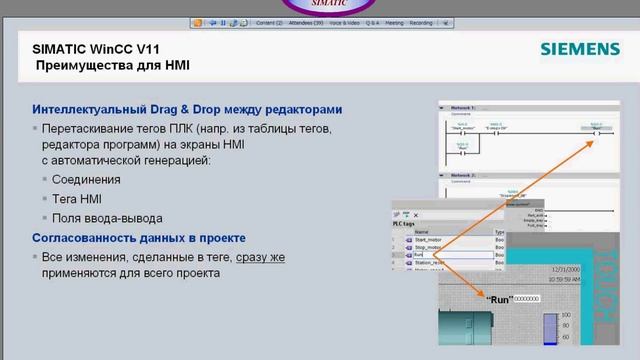Click the Run tag name field

pos(453,255)
